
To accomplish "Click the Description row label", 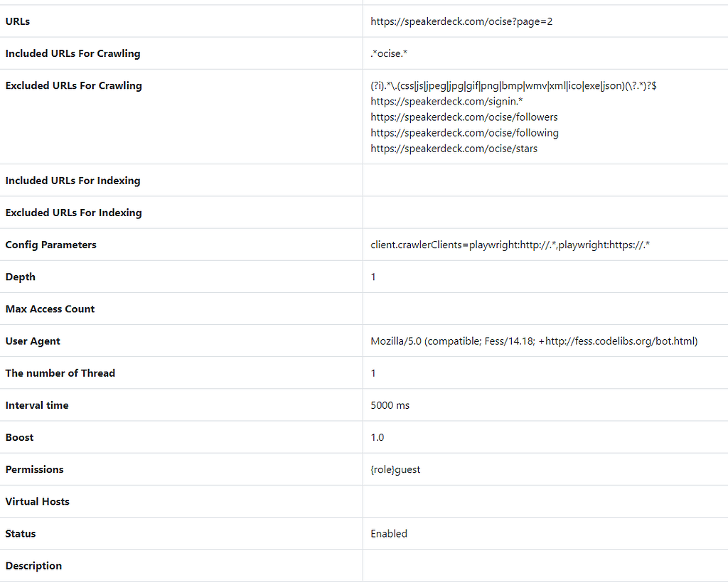I will pos(33,566).
